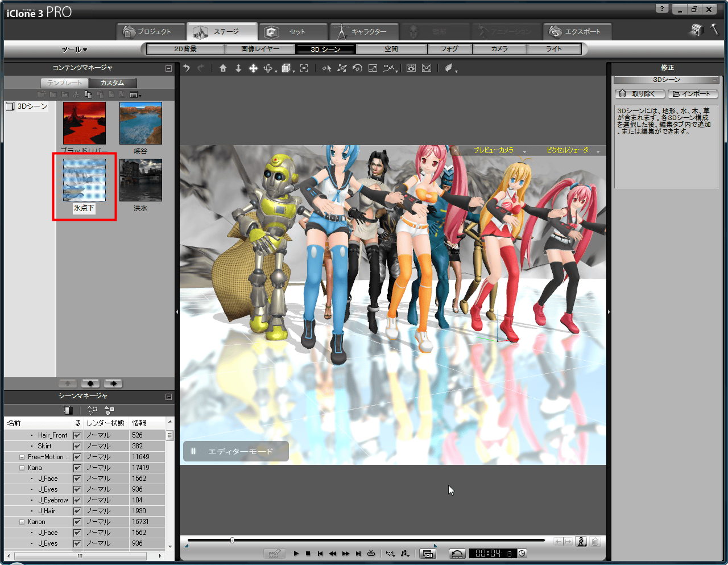Open the エクスポート main tab
Image resolution: width=728 pixels, height=565 pixels.
(577, 32)
